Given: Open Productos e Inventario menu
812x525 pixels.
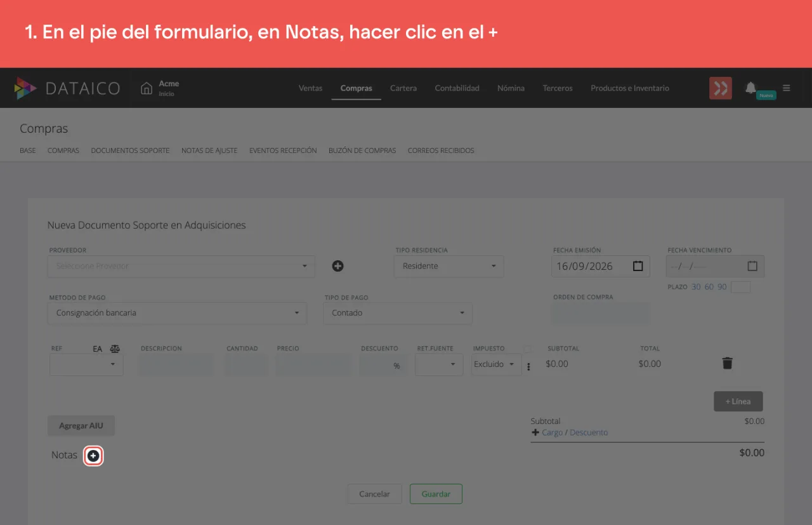Looking at the screenshot, I should pyautogui.click(x=630, y=88).
